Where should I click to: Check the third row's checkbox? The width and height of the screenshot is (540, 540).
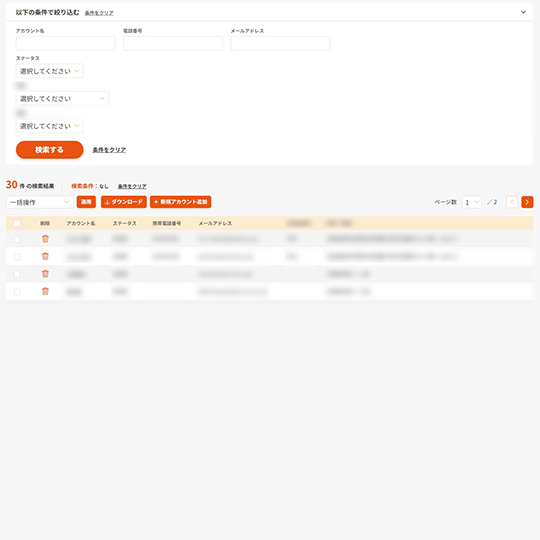tap(17, 274)
